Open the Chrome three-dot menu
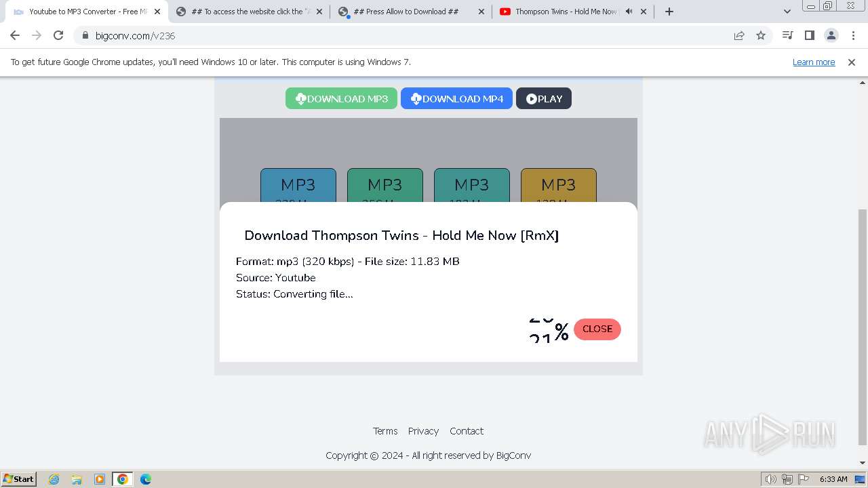The image size is (868, 488). [853, 35]
